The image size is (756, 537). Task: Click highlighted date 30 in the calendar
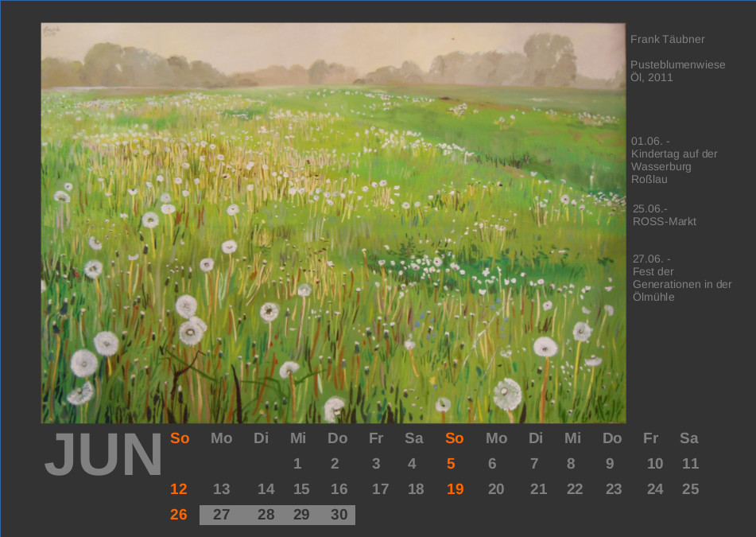pyautogui.click(x=339, y=515)
